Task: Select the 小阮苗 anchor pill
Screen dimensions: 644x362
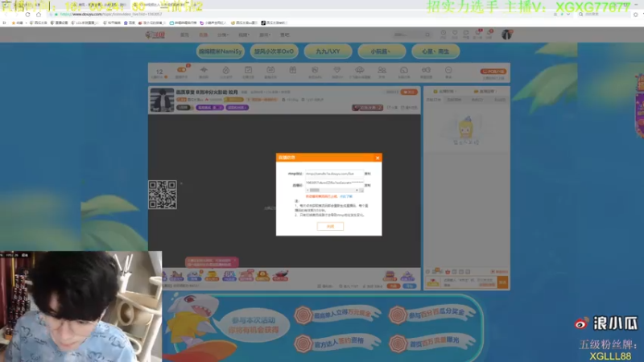Action: click(382, 51)
